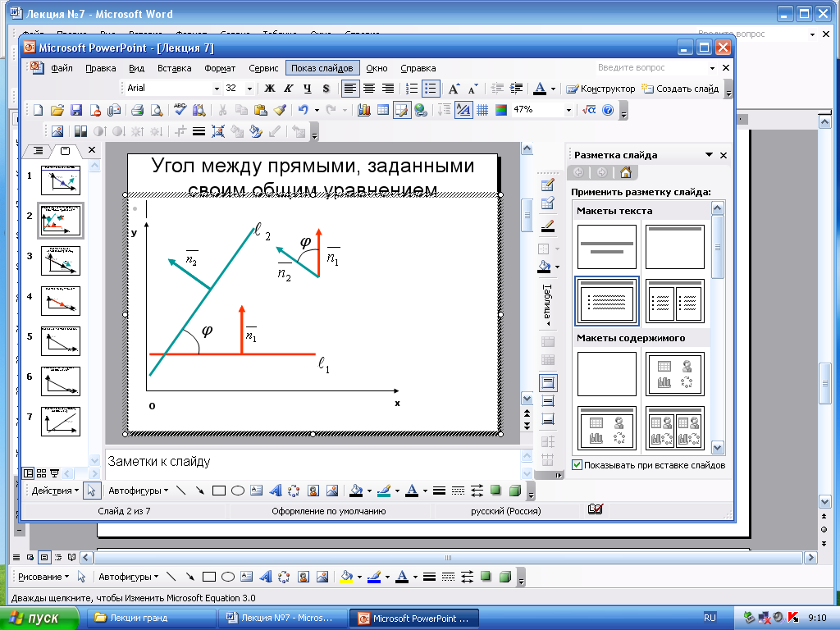Viewport: 840px width, 630px height.
Task: Open the Undo history dropdown arrow
Action: [x=317, y=111]
